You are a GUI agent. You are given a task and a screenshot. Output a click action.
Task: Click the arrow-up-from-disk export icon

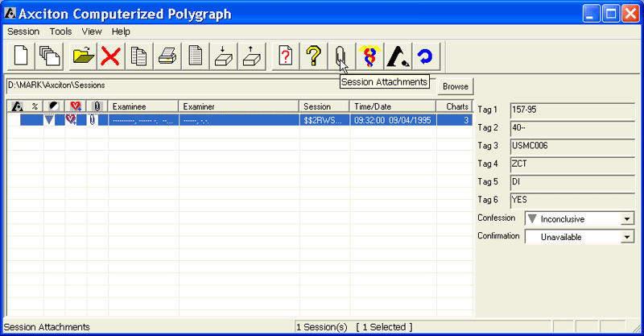pos(252,56)
